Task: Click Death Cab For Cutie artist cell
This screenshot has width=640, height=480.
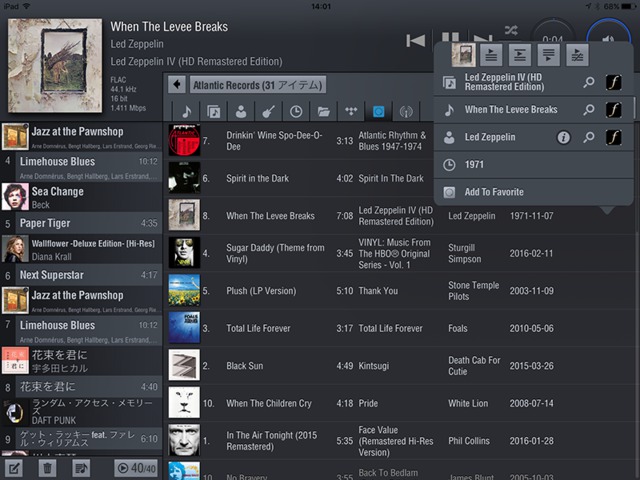Action: pyautogui.click(x=474, y=366)
